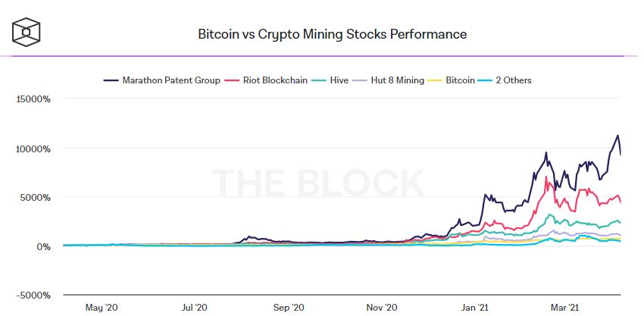Click THE BLOCK watermark in chart
Screen dimensions: 644x316
click(317, 183)
